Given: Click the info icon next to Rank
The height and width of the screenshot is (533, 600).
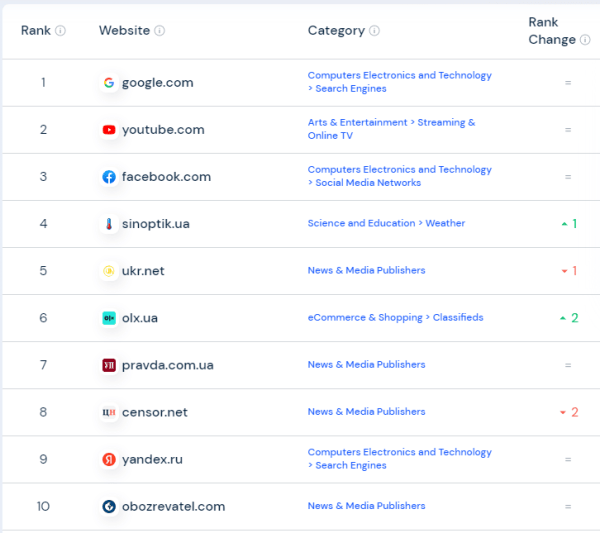Looking at the screenshot, I should 60,31.
